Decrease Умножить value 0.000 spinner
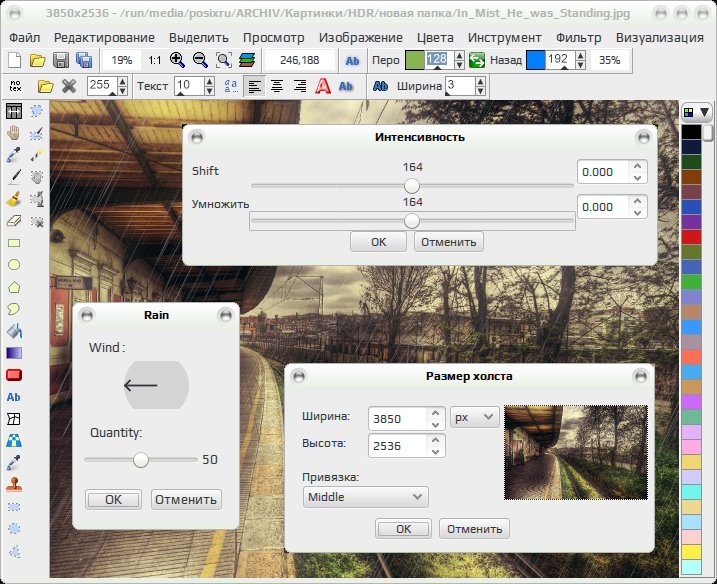Image resolution: width=717 pixels, height=584 pixels. (x=638, y=213)
